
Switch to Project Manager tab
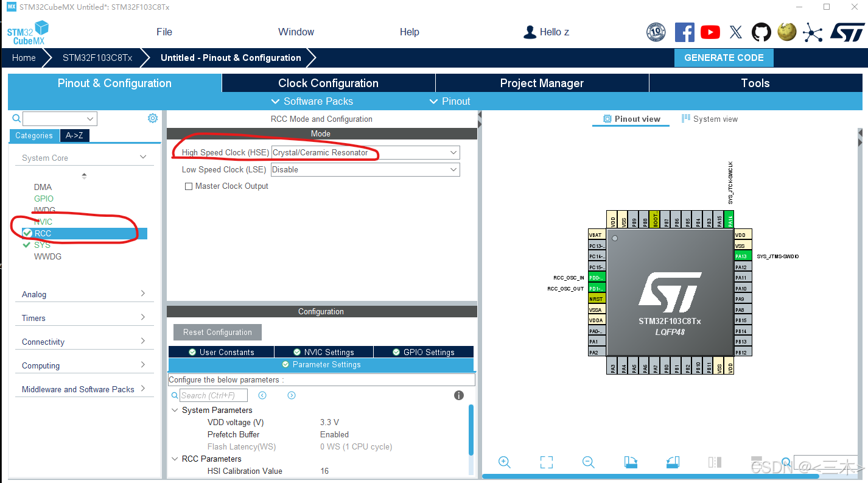coord(542,83)
